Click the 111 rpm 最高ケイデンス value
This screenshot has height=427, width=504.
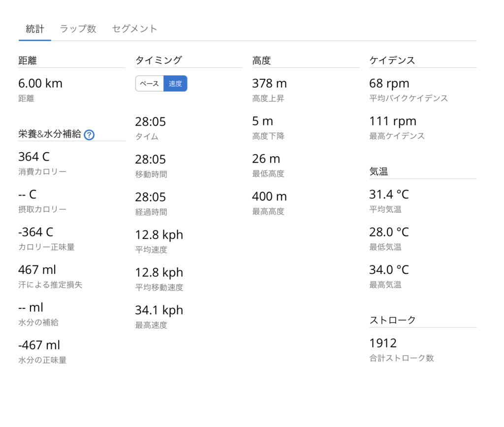[392, 121]
